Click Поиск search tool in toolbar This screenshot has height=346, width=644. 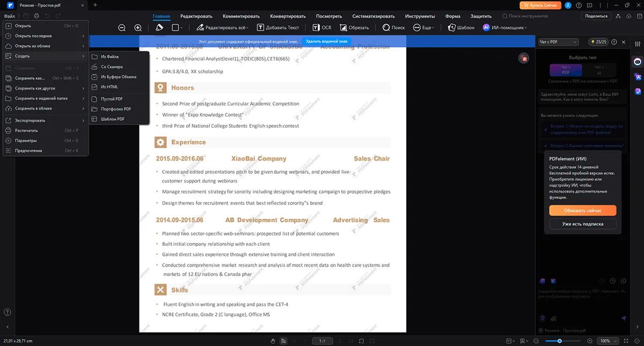tap(394, 27)
